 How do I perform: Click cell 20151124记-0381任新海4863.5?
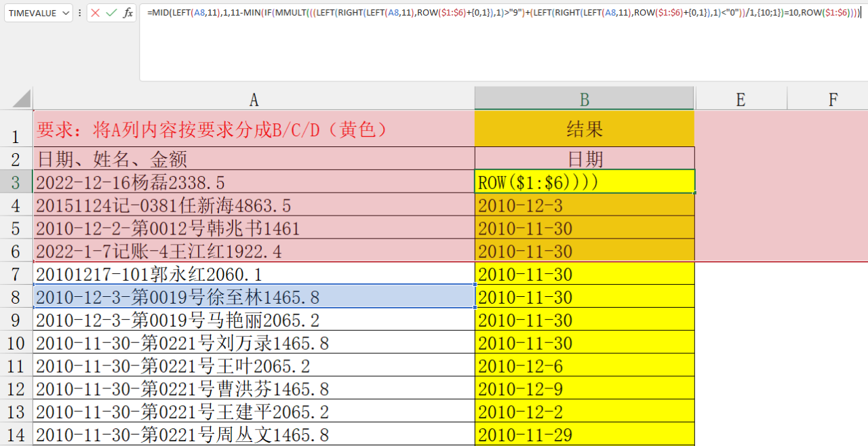[254, 205]
